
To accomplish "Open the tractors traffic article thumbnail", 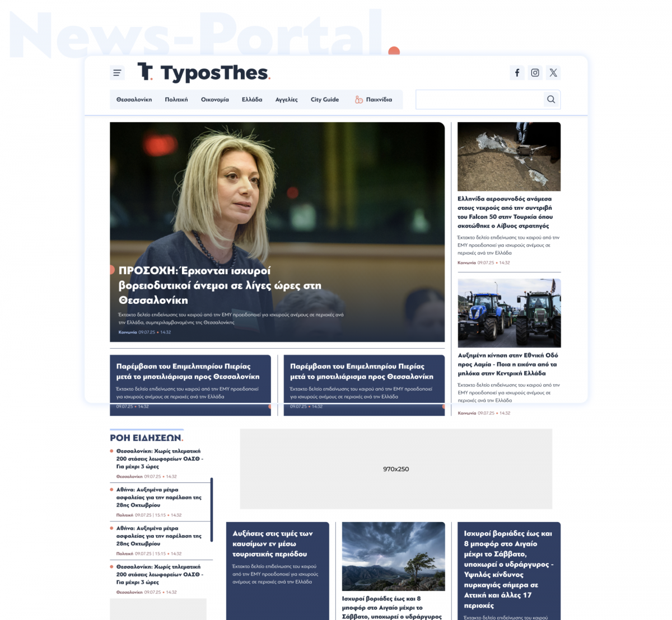I will pos(509,313).
